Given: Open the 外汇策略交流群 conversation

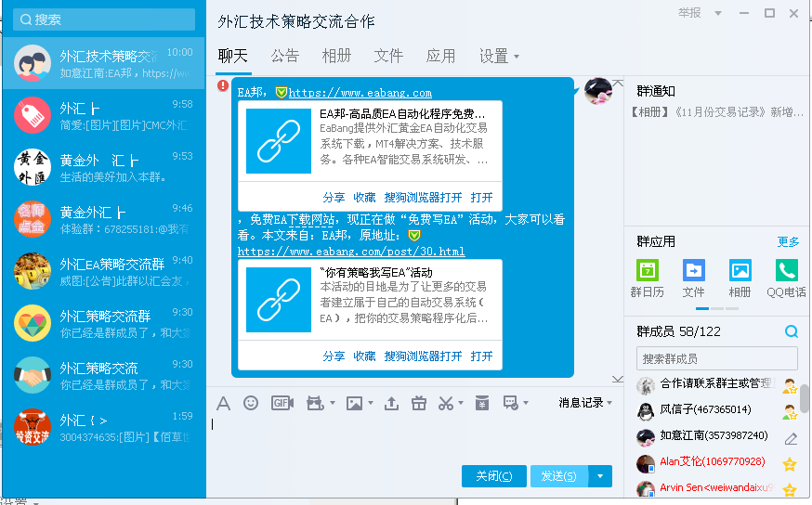Looking at the screenshot, I should [x=103, y=323].
